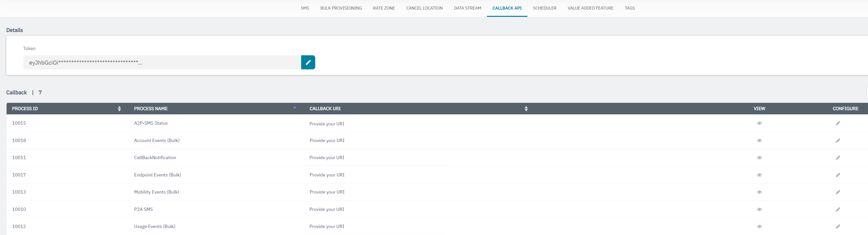Configure the A2P-SMS Status callback

838,123
